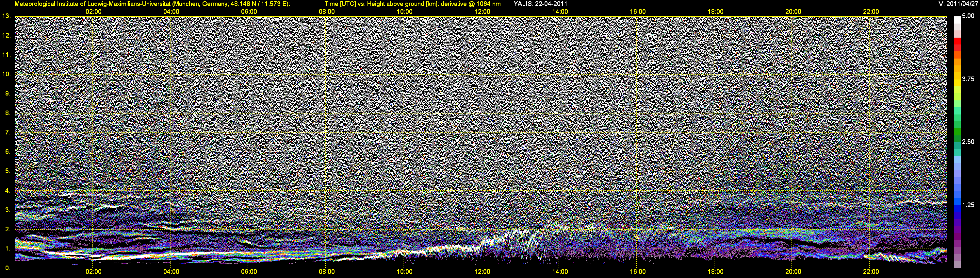Click the 7. km height axis label
Screen dimensions: 980x278
click(x=8, y=132)
